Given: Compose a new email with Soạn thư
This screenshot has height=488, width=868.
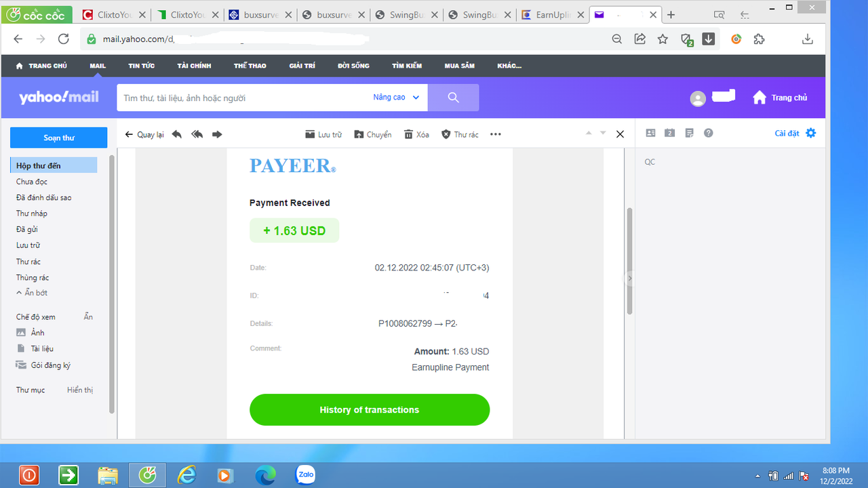Looking at the screenshot, I should [x=58, y=138].
